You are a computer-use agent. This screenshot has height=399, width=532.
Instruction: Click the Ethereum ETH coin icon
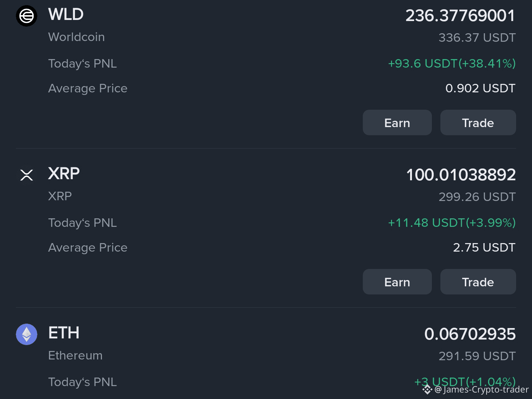tap(27, 334)
